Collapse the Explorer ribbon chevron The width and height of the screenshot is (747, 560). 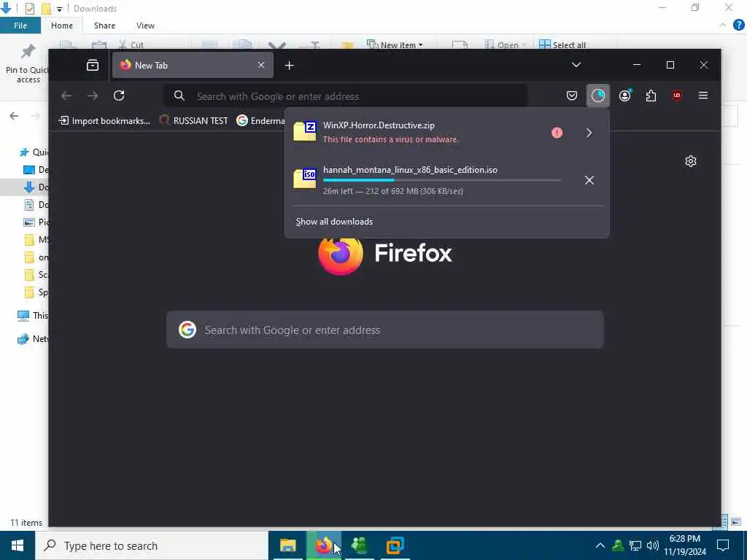click(x=723, y=26)
